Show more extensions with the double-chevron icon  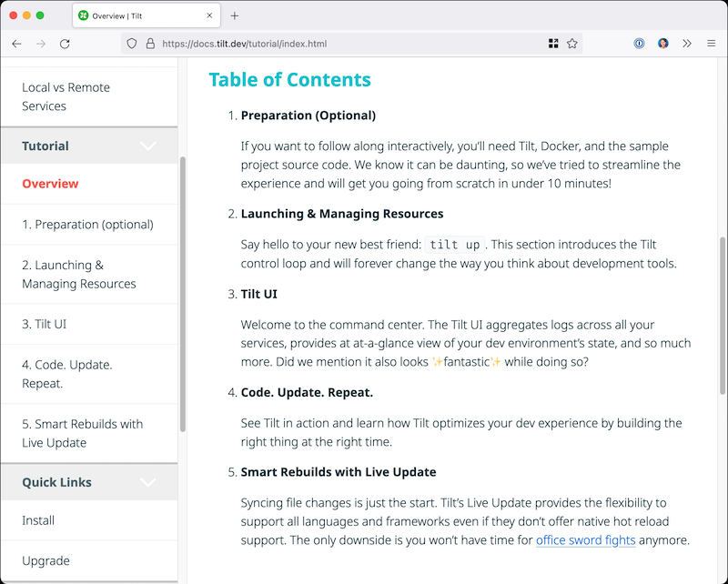687,44
